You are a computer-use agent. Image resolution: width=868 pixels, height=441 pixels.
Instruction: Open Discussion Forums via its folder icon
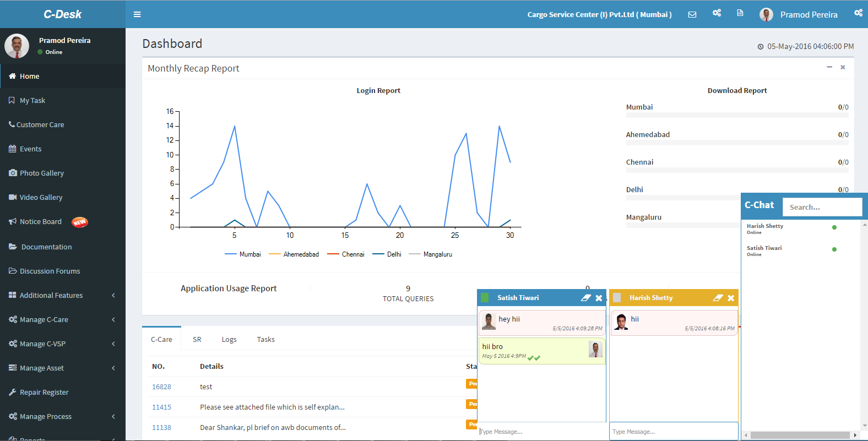13,271
